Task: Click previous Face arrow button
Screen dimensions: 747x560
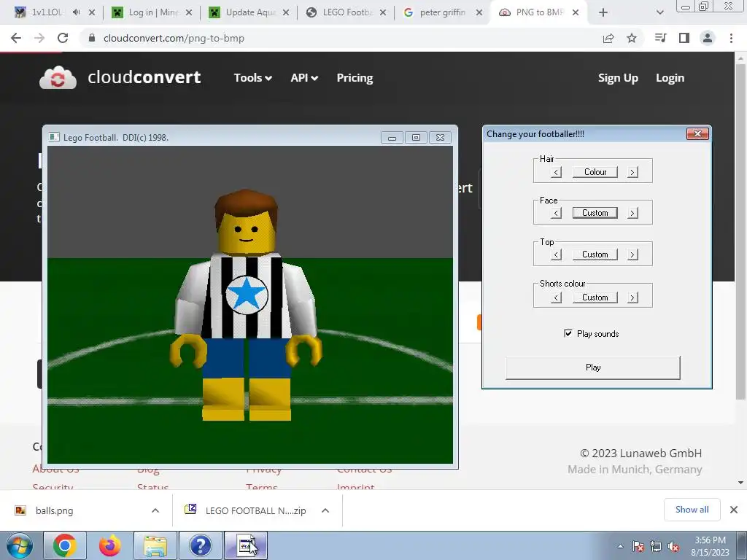Action: point(556,213)
